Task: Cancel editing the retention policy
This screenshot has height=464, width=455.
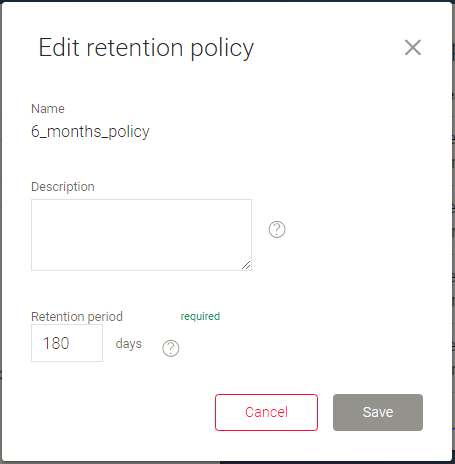Action: click(266, 412)
